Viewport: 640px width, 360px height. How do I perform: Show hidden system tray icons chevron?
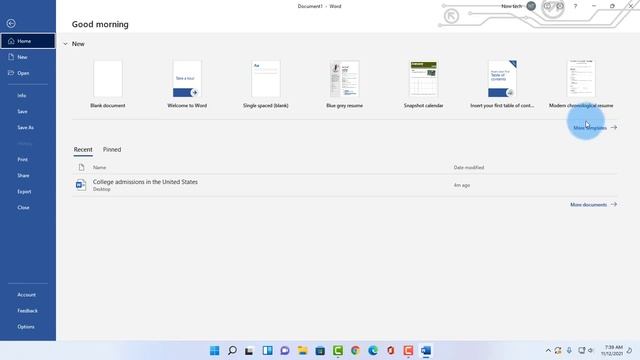(548, 351)
